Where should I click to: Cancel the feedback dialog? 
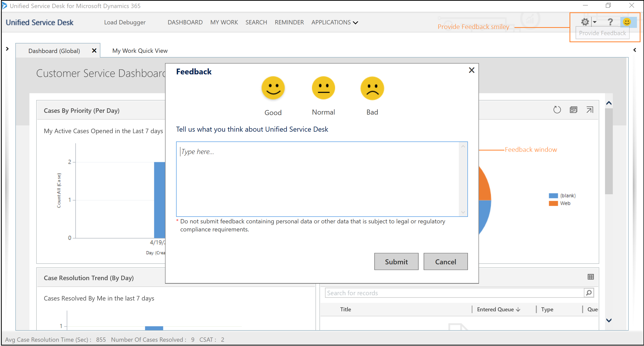[445, 262]
